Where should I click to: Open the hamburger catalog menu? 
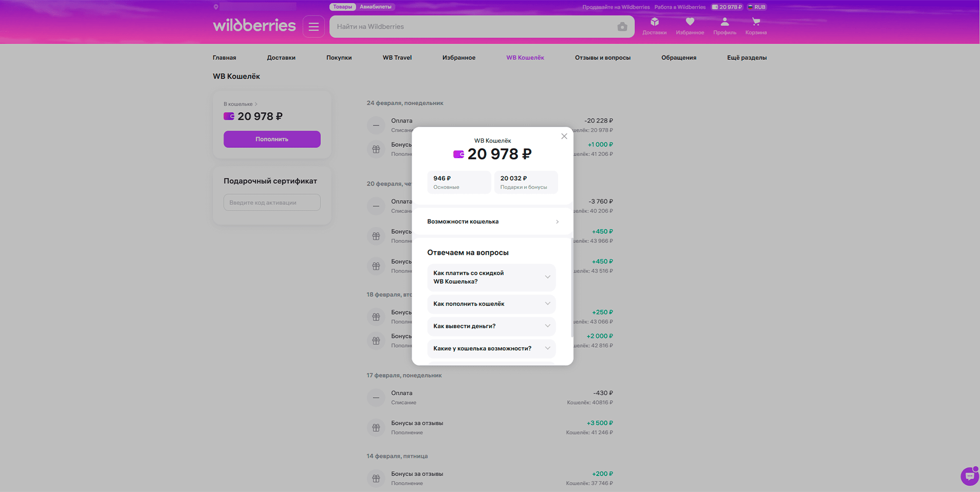[x=313, y=27]
